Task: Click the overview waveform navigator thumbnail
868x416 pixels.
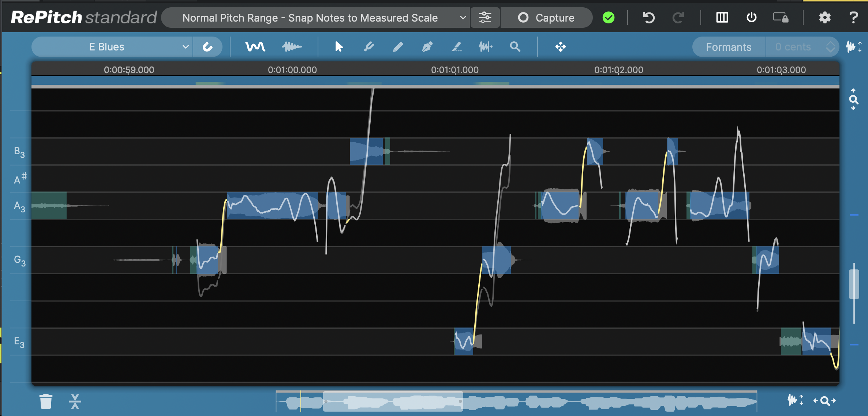Action: point(393,402)
